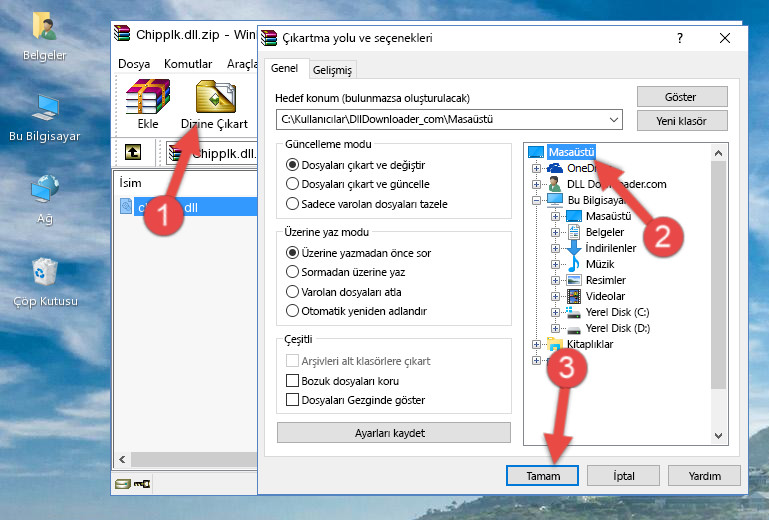Click the drive icon in WinRAR status bar

click(x=123, y=484)
